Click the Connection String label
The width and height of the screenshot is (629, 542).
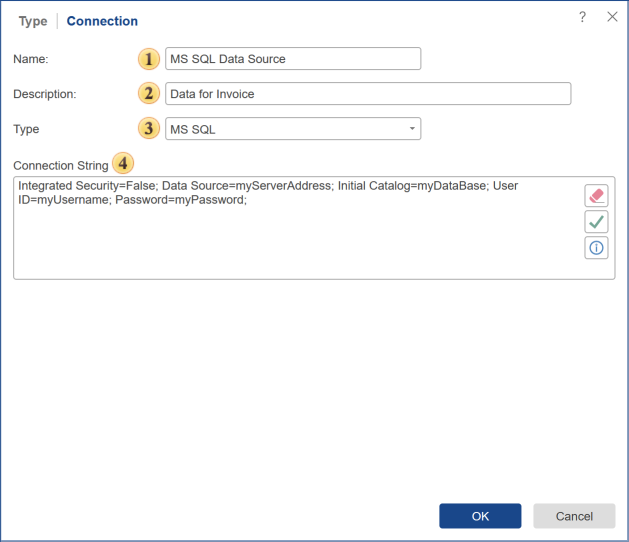pyautogui.click(x=60, y=165)
